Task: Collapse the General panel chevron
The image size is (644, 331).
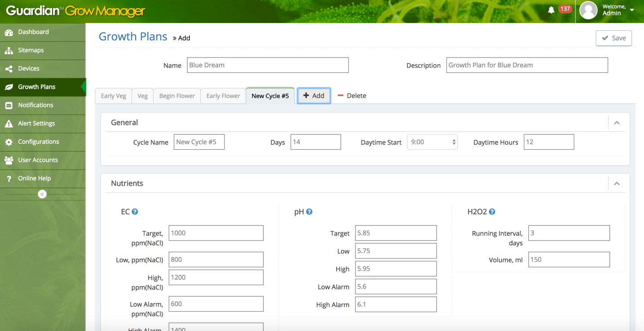Action: (617, 122)
